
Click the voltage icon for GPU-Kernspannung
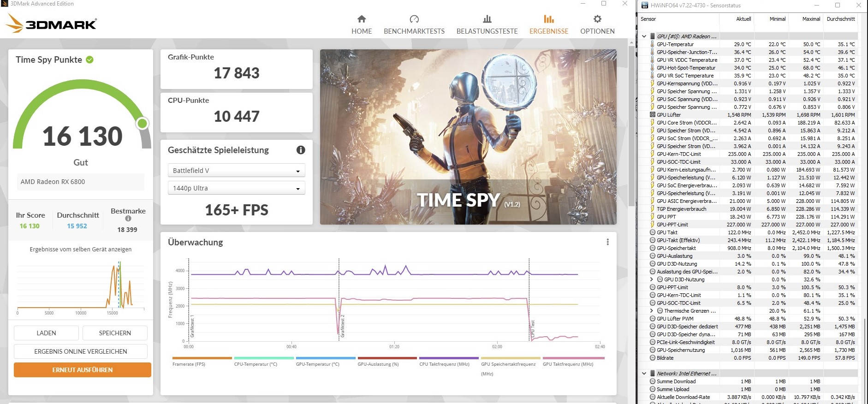tap(652, 83)
